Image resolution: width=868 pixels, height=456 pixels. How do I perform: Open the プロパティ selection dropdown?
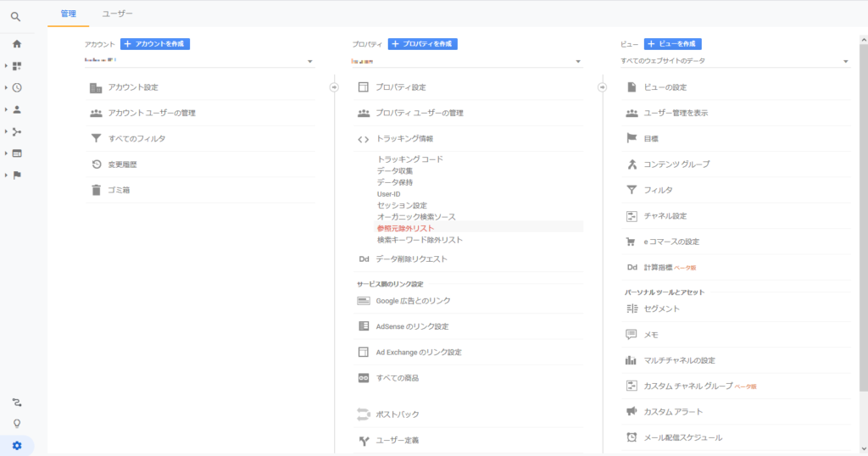coord(467,61)
